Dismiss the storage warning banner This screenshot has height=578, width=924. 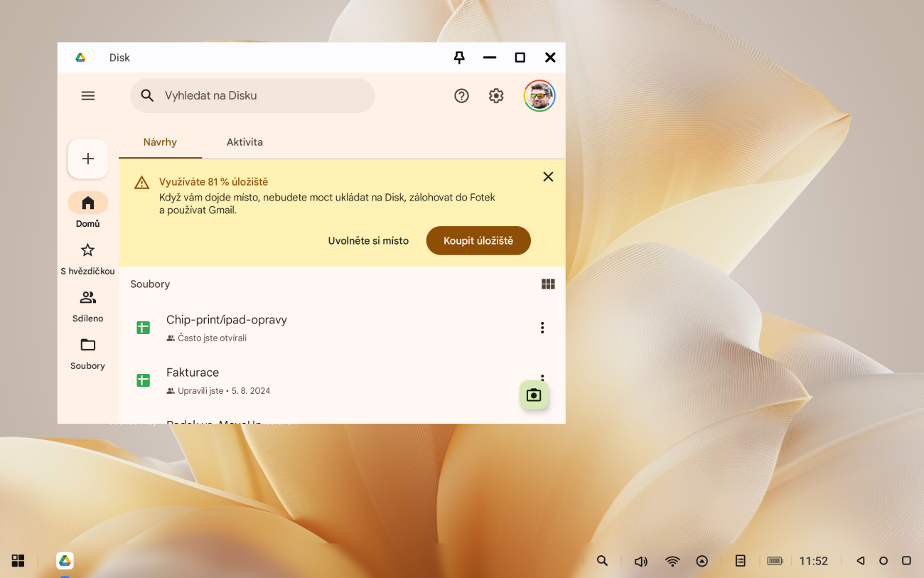548,176
